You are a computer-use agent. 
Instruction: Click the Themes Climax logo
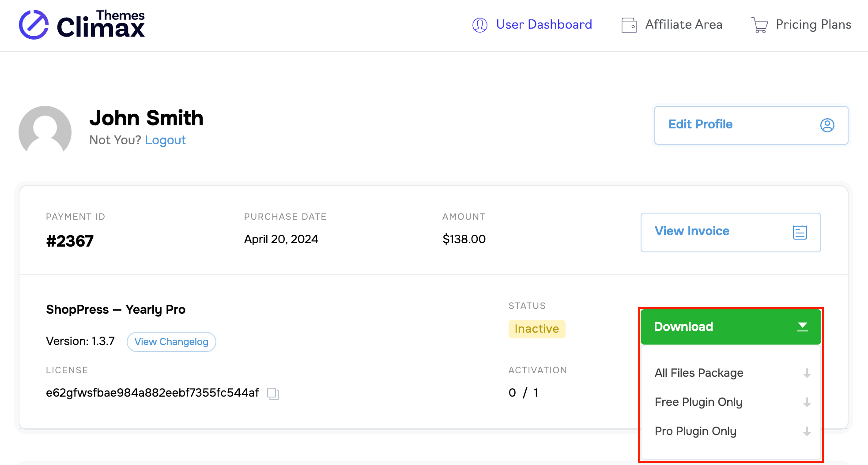pyautogui.click(x=82, y=25)
